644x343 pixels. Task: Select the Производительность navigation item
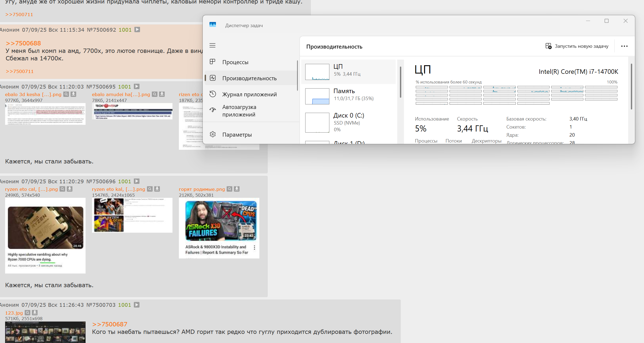point(251,78)
